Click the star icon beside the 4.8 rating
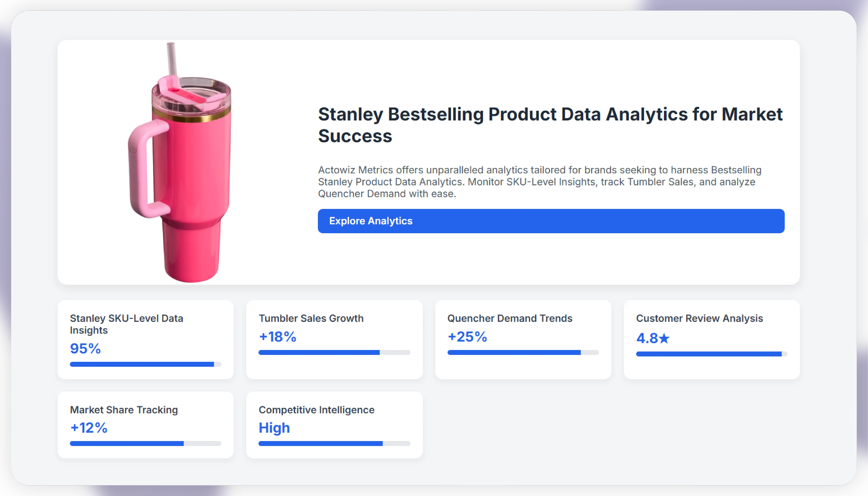The image size is (868, 496). [664, 339]
